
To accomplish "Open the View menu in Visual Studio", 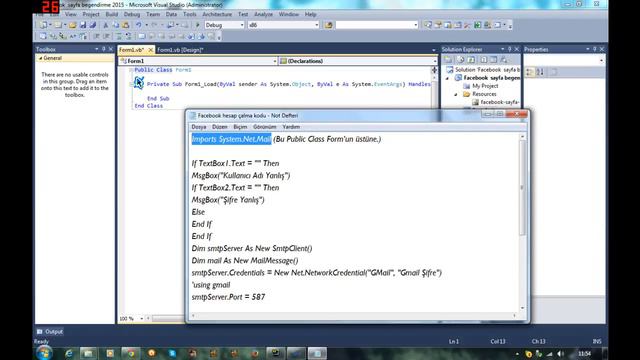I will pos(71,14).
